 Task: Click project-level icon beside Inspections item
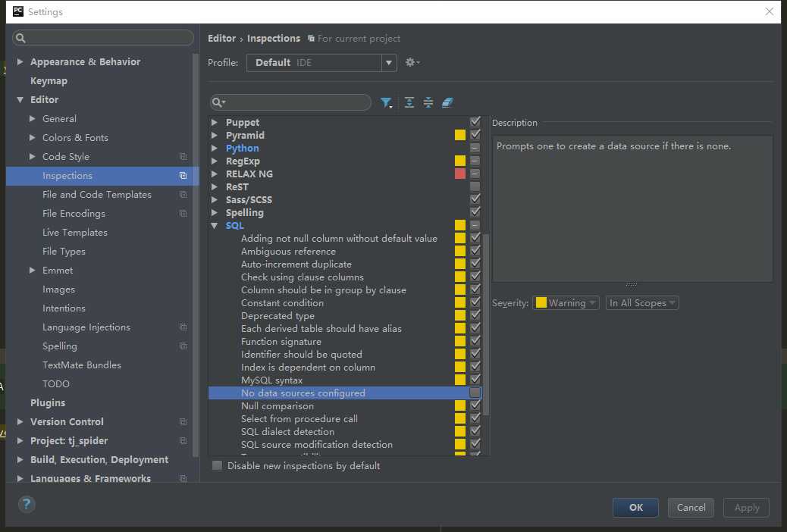[x=183, y=176]
